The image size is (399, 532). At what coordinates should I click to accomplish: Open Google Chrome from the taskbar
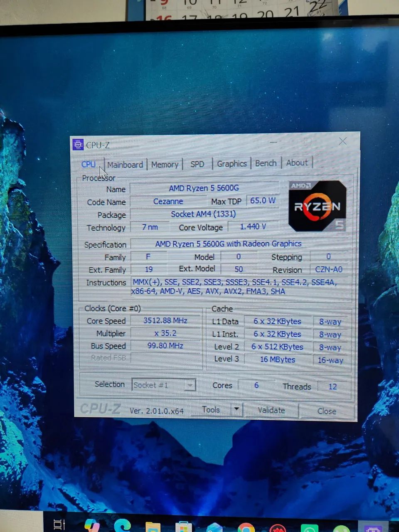point(246,527)
